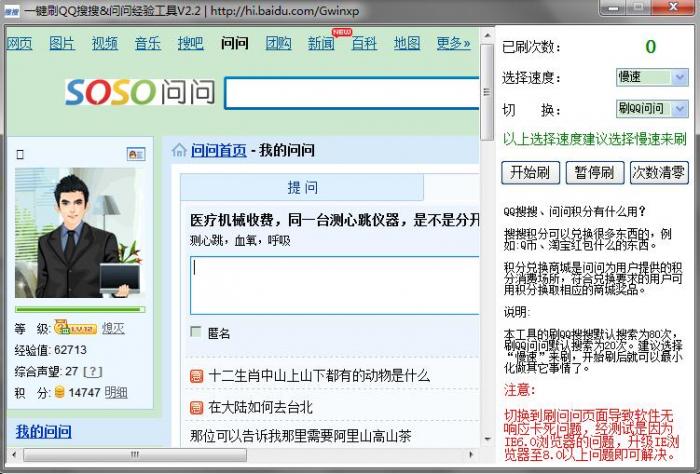Minimize the tool window

pos(613,7)
